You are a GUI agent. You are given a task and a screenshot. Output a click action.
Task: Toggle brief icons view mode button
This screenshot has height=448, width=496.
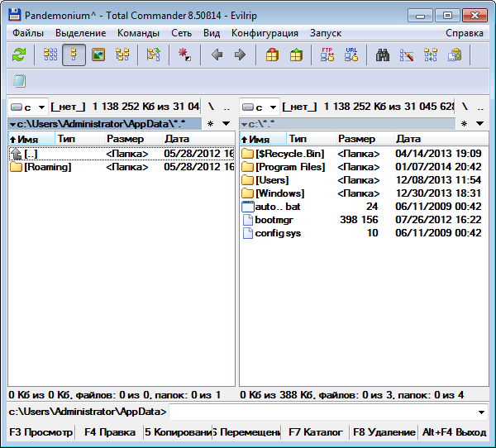click(x=50, y=55)
